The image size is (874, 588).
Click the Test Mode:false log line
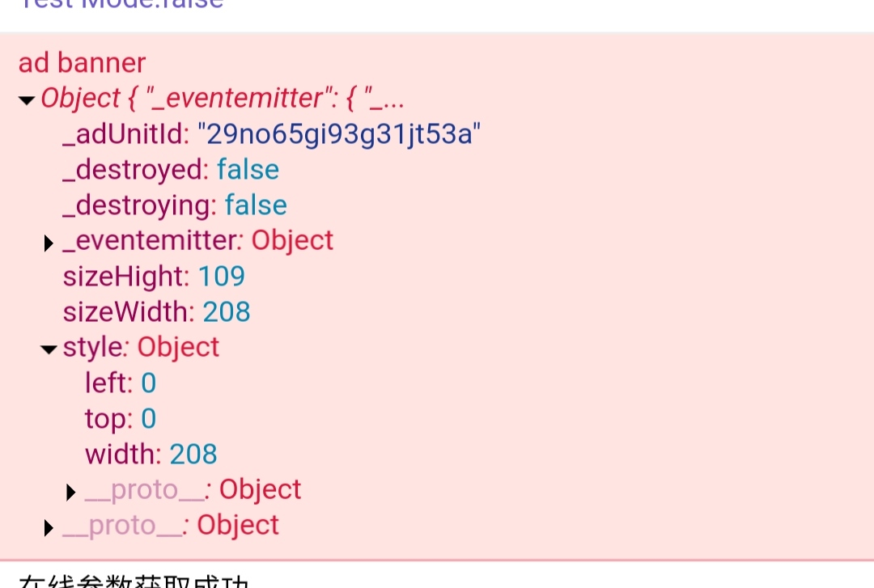point(121,5)
